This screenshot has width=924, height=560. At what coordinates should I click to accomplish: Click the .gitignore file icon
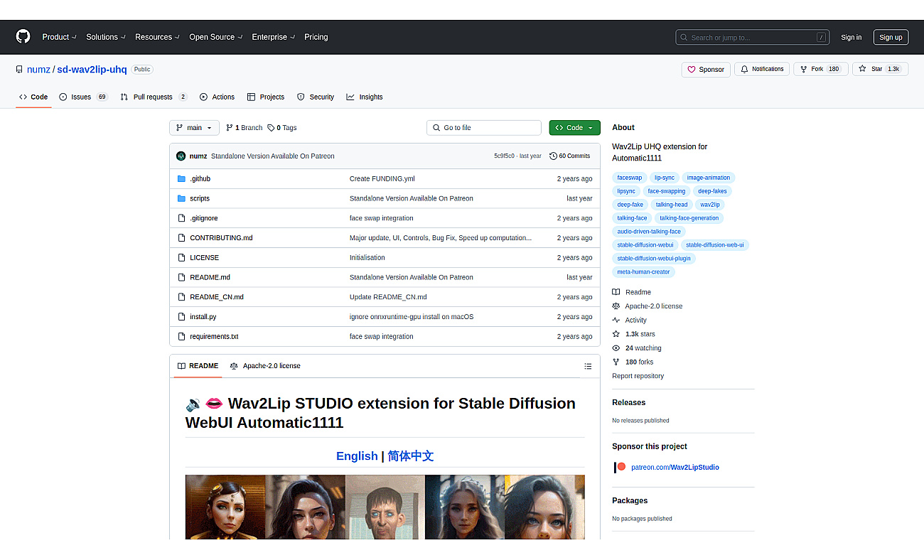coord(181,218)
